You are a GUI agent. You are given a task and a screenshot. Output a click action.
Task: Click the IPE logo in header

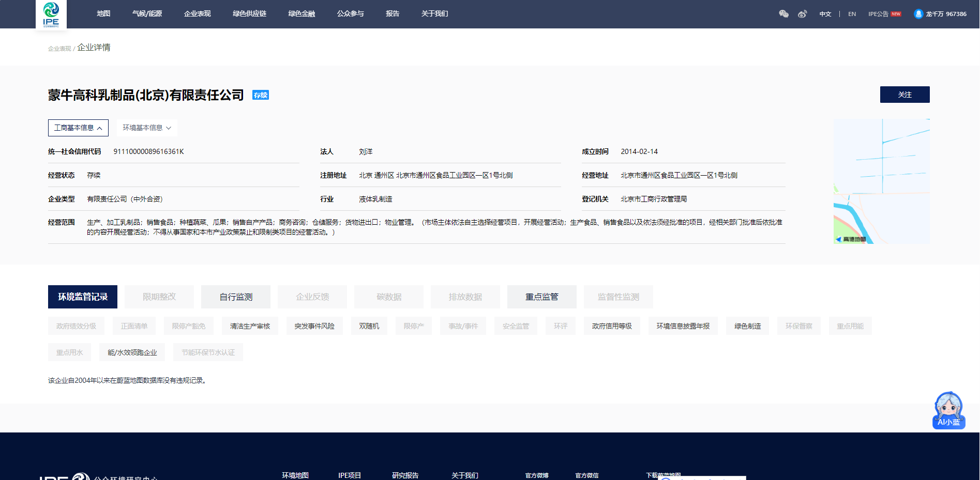pos(51,15)
